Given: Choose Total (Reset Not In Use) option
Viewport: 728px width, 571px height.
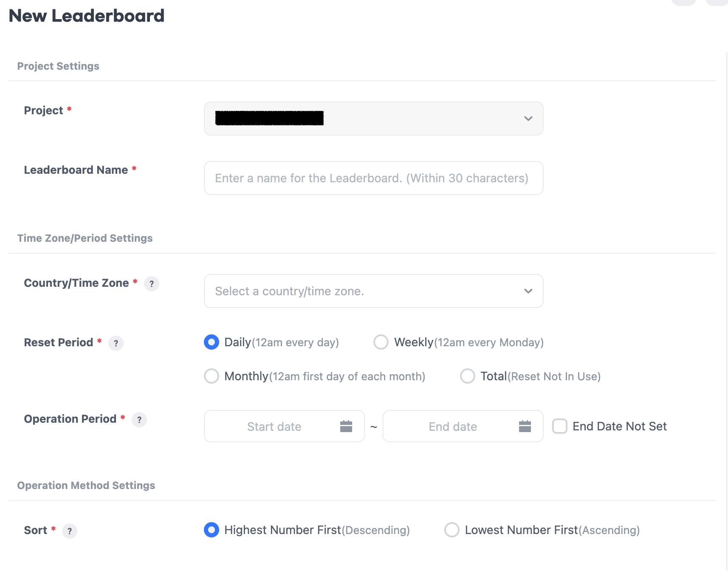Looking at the screenshot, I should (x=468, y=376).
